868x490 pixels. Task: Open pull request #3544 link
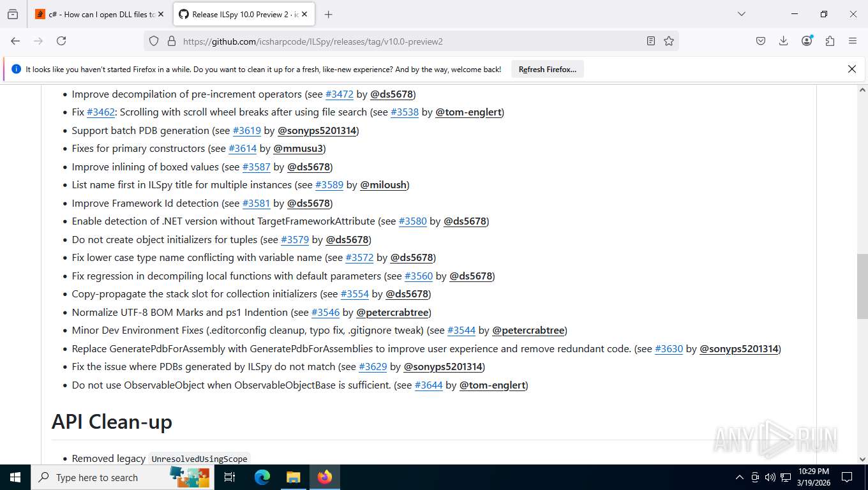[461, 330]
